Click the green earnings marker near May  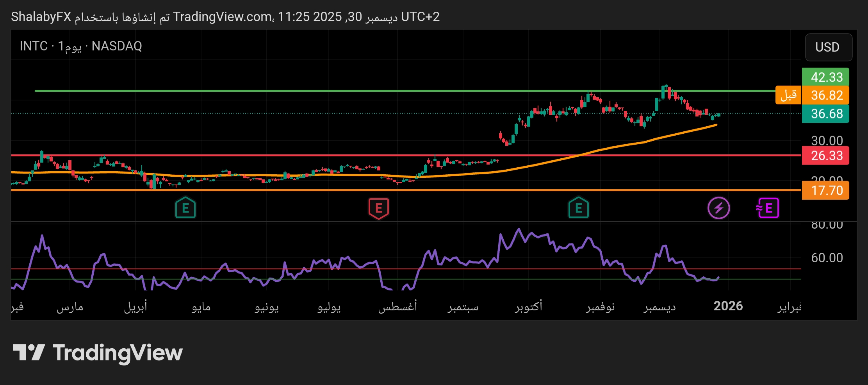click(185, 208)
